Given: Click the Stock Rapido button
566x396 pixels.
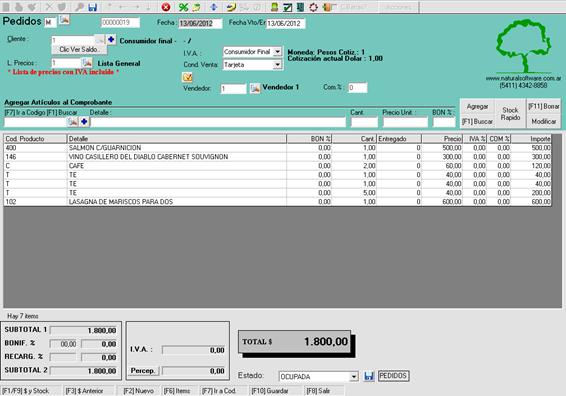Looking at the screenshot, I should point(510,114).
